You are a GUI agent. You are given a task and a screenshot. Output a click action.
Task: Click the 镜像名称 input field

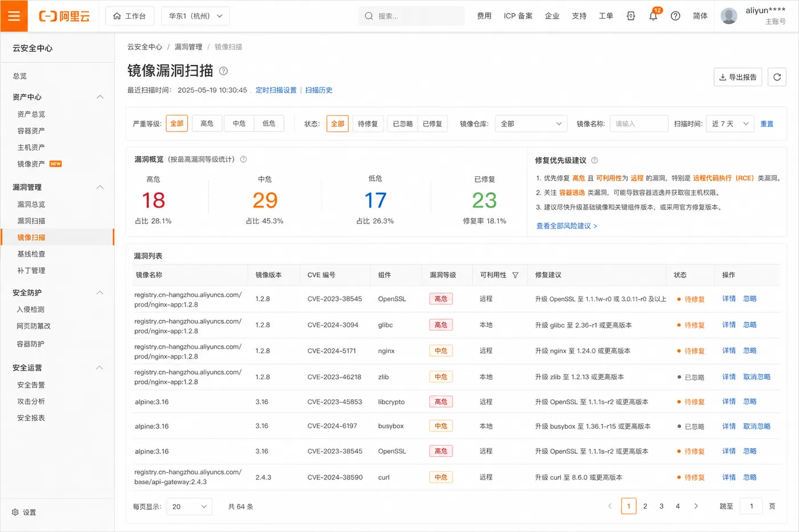(639, 124)
